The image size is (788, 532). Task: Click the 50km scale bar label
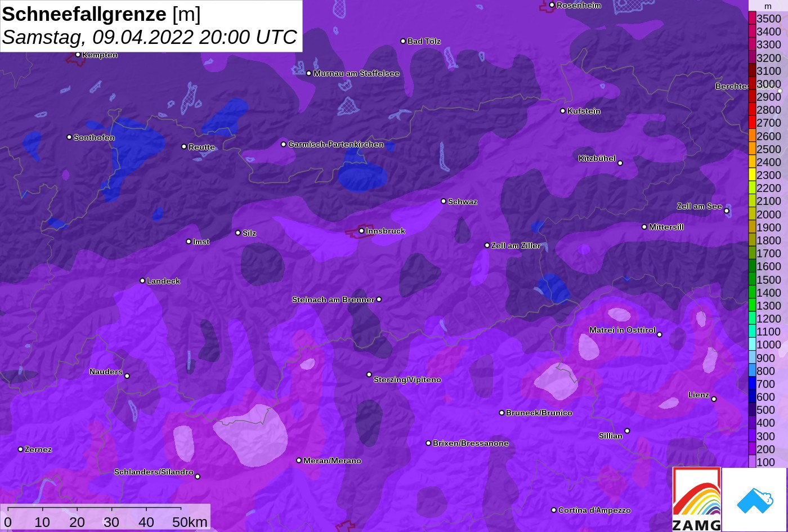(190, 522)
